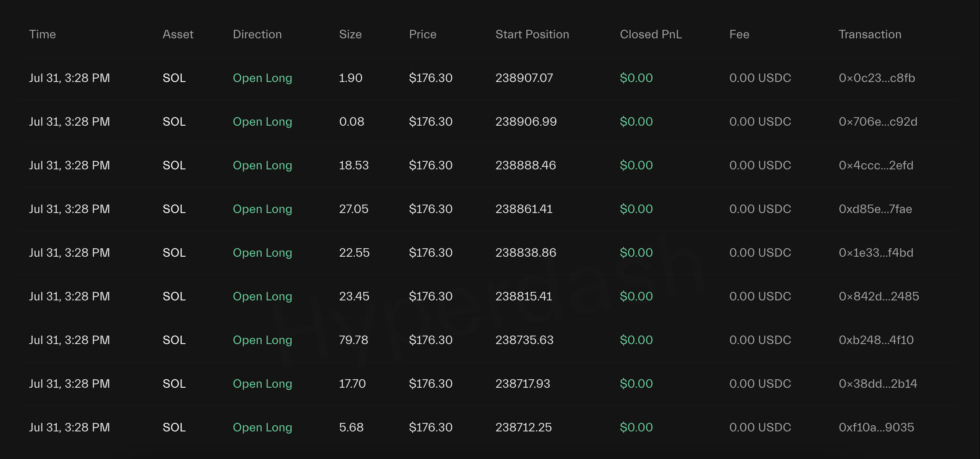
Task: Open transaction link 0x1e33...f4bd
Action: tap(876, 252)
